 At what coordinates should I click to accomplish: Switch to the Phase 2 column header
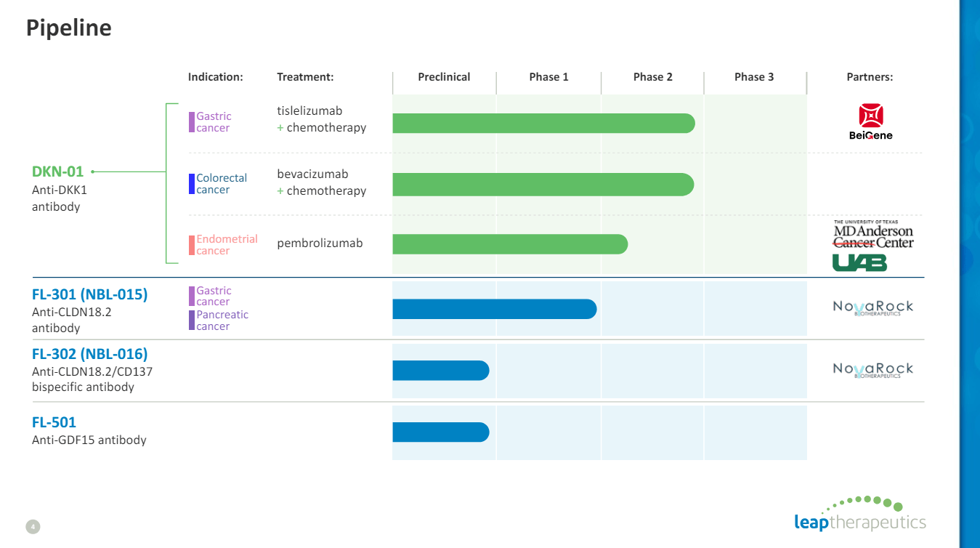tap(652, 76)
